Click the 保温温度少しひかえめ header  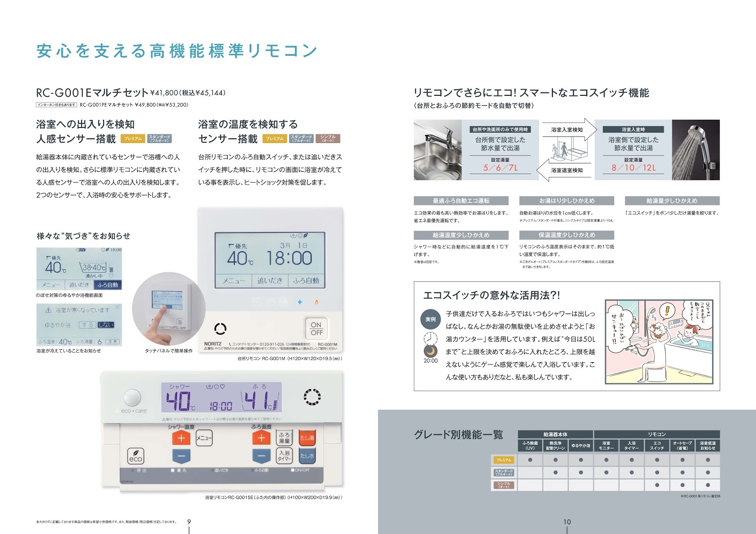[567, 235]
